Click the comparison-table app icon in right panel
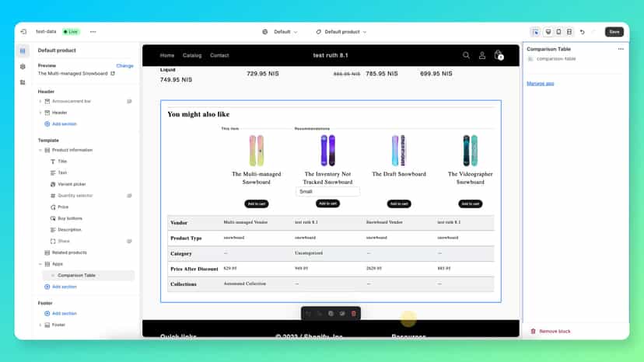The height and width of the screenshot is (362, 644). 530,59
